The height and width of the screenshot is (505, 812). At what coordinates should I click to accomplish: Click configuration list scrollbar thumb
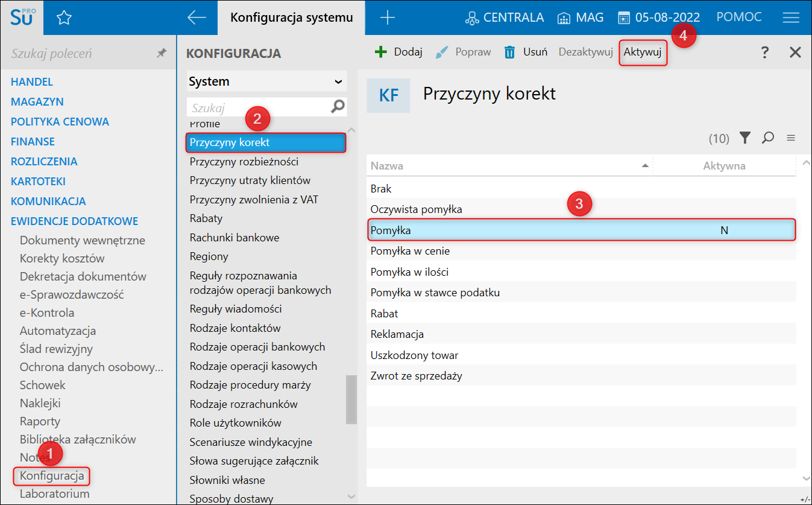[351, 399]
